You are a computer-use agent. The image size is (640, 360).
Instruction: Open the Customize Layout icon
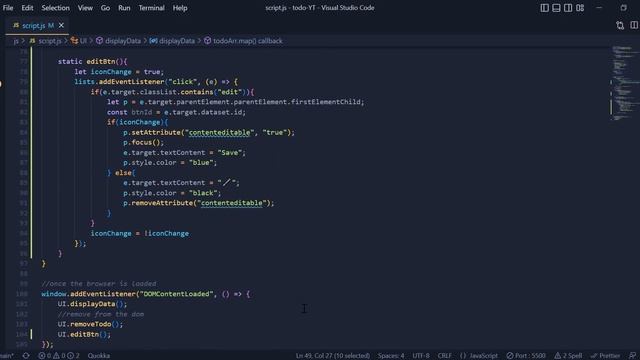(x=580, y=8)
